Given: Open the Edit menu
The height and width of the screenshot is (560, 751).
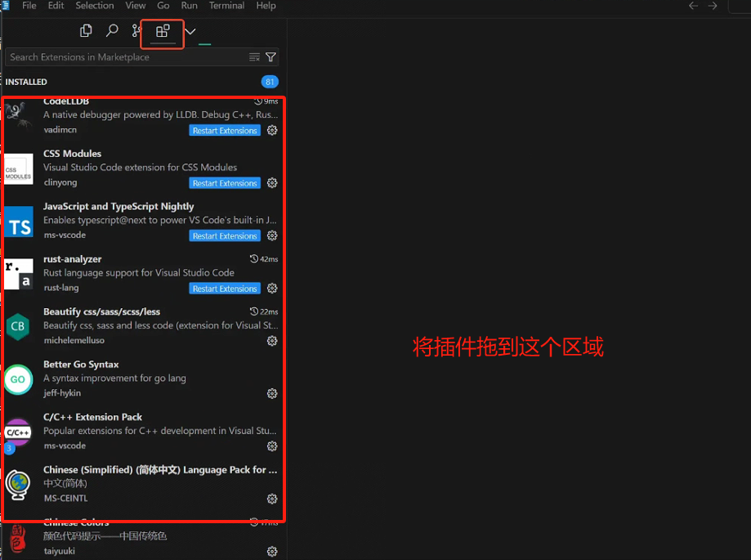Looking at the screenshot, I should click(x=56, y=6).
